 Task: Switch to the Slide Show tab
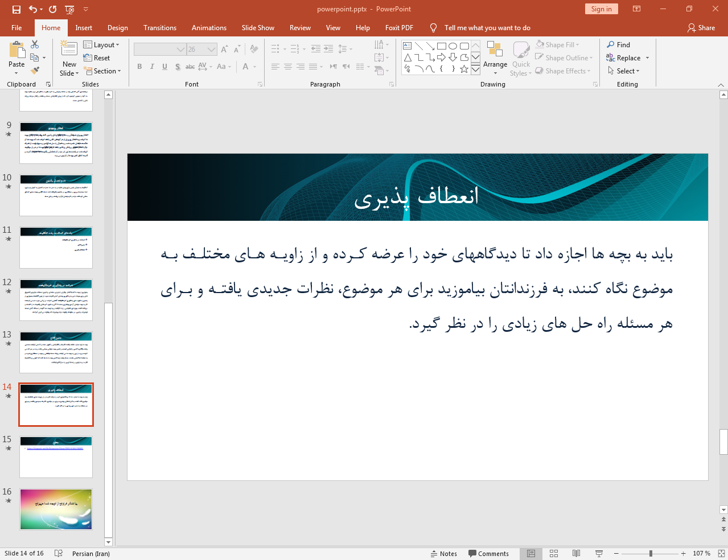258,28
